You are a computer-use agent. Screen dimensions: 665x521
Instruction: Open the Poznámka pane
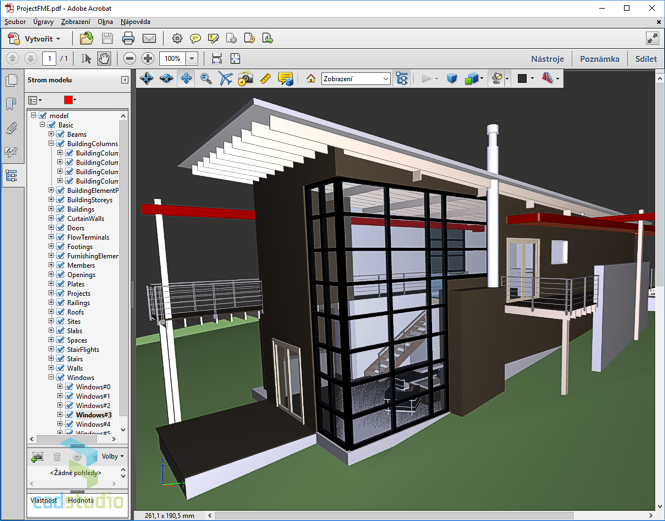pyautogui.click(x=599, y=59)
